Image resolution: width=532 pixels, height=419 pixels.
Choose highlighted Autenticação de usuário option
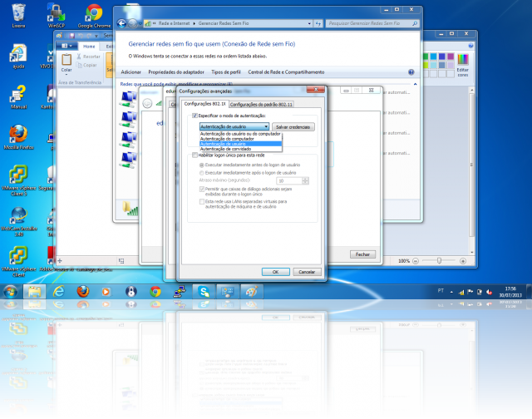[x=240, y=144]
